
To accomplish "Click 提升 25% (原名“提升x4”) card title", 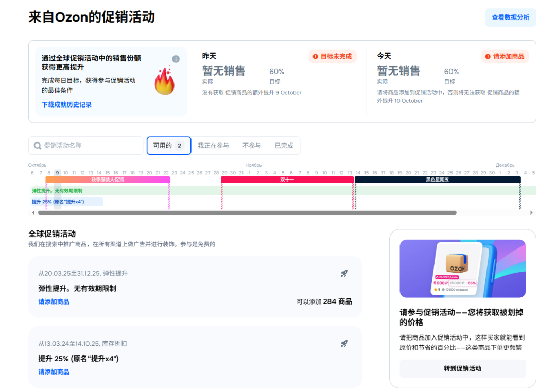I will 78,359.
